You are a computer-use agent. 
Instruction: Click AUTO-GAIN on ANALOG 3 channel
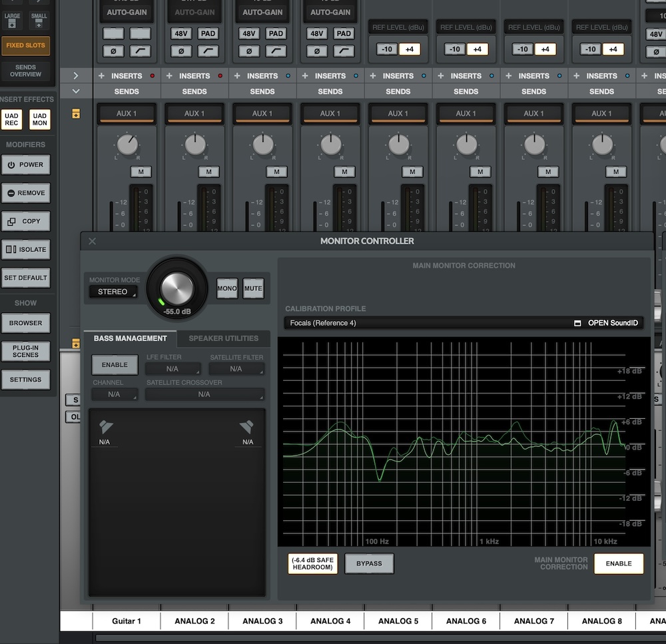[262, 12]
